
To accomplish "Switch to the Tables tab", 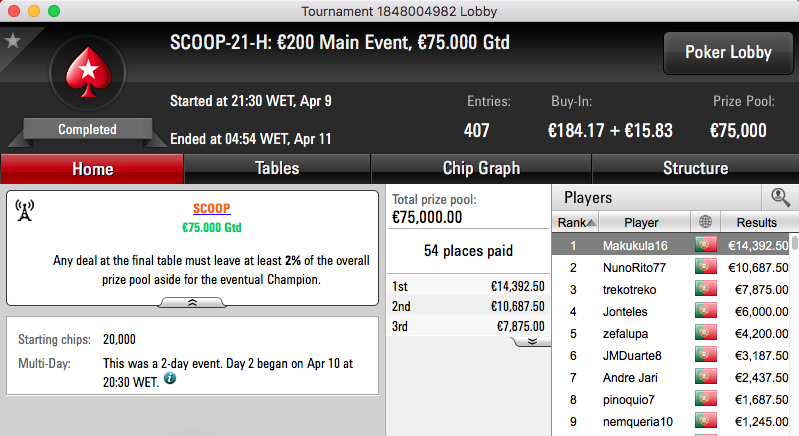I will (277, 169).
